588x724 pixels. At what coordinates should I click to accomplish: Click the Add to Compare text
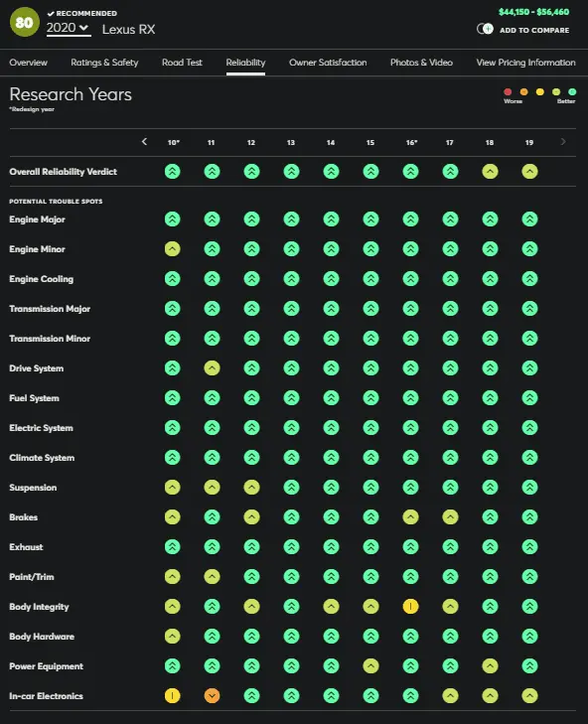534,30
